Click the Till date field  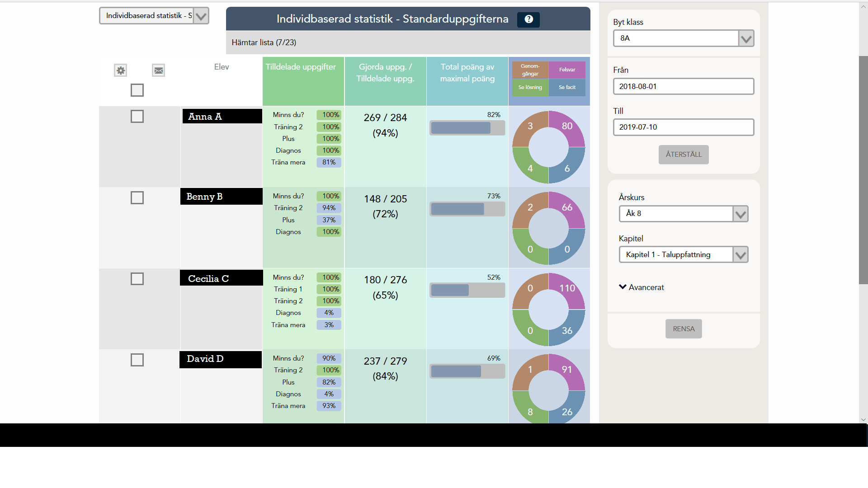pyautogui.click(x=684, y=127)
